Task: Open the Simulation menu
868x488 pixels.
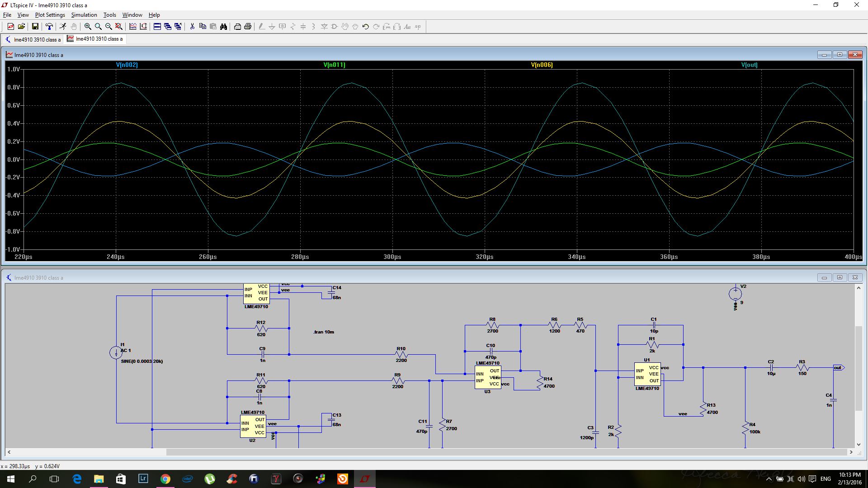Action: [x=84, y=15]
